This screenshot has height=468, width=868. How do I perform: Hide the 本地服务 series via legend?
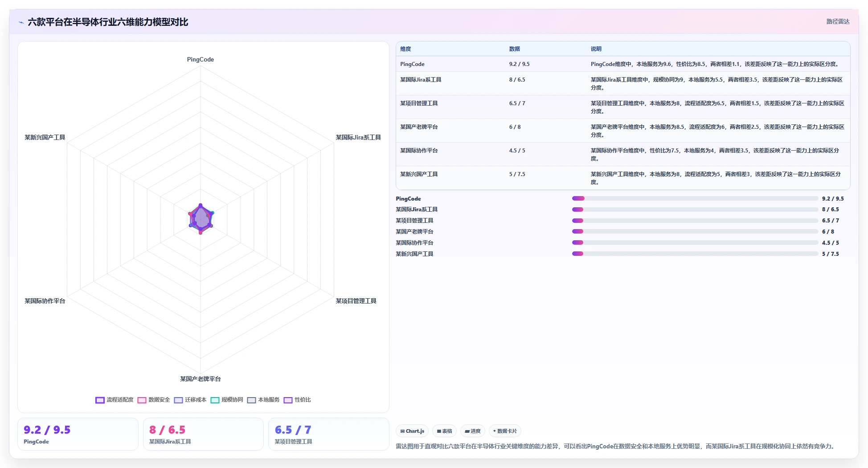pyautogui.click(x=263, y=400)
